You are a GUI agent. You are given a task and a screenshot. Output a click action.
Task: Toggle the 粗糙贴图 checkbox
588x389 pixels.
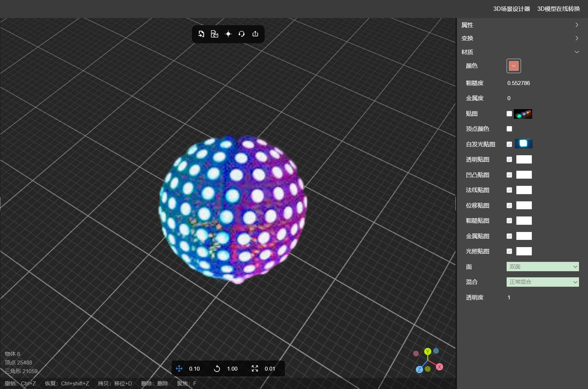point(509,220)
